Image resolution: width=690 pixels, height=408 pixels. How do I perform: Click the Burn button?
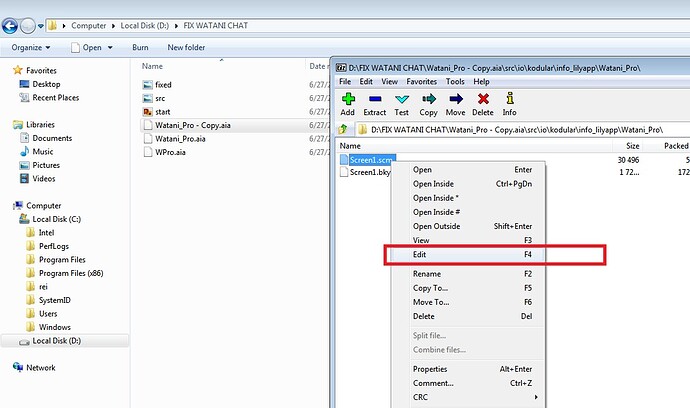(140, 48)
